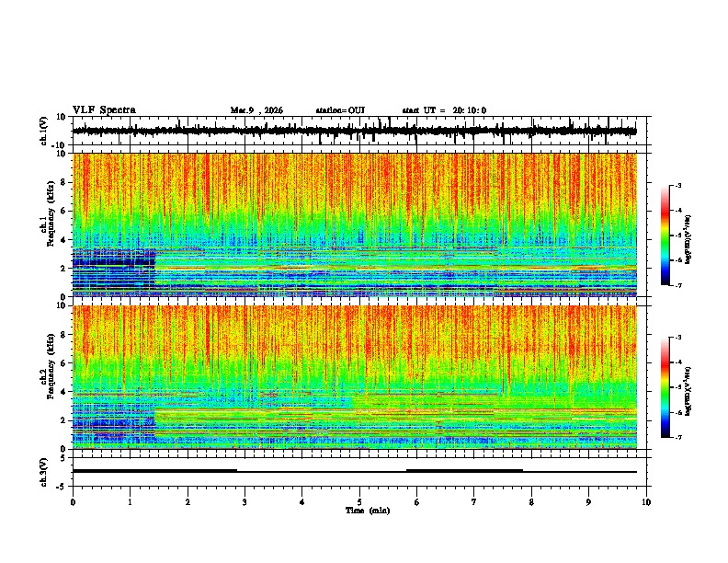Click the "-3" label on the ch.1 colorbar

click(x=677, y=185)
